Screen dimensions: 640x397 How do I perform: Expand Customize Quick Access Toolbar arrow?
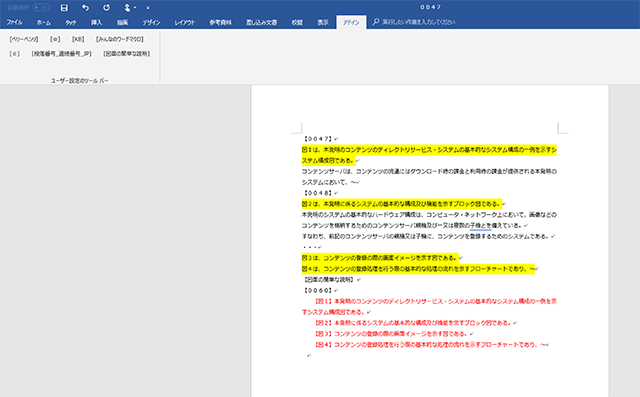pos(148,8)
